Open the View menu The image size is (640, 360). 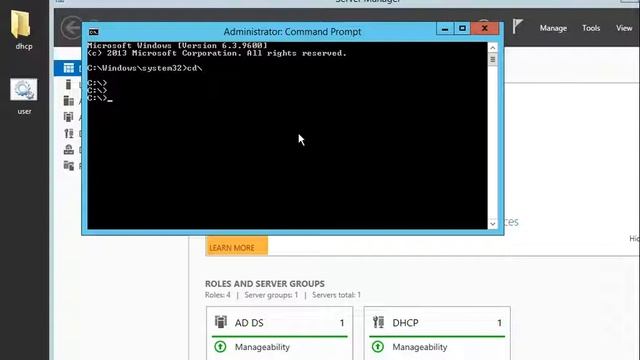624,28
